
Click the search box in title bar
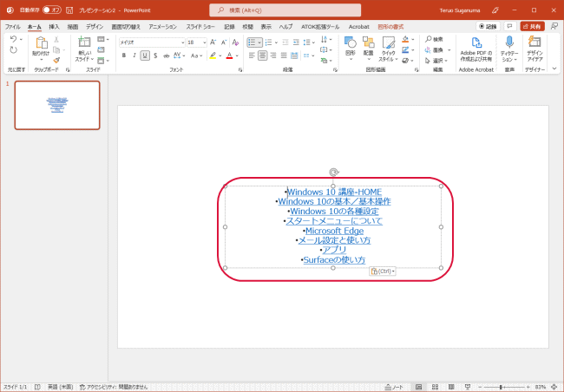click(285, 10)
